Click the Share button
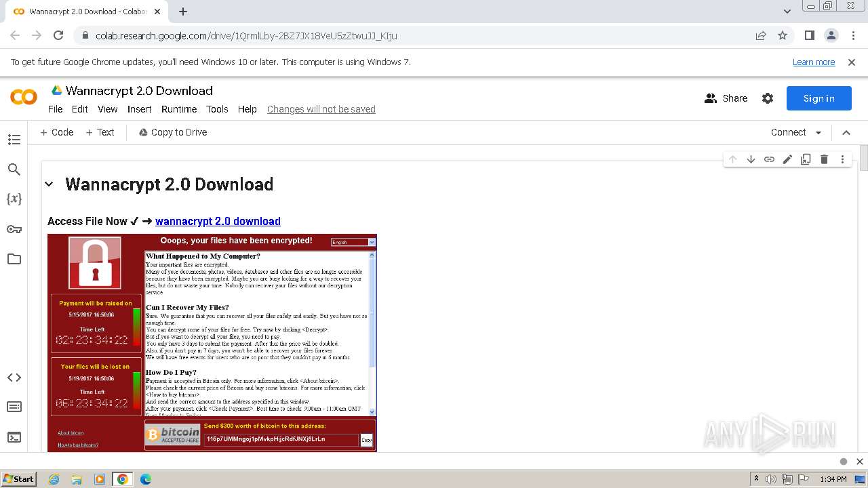Screen dimensions: 868x488 point(726,98)
